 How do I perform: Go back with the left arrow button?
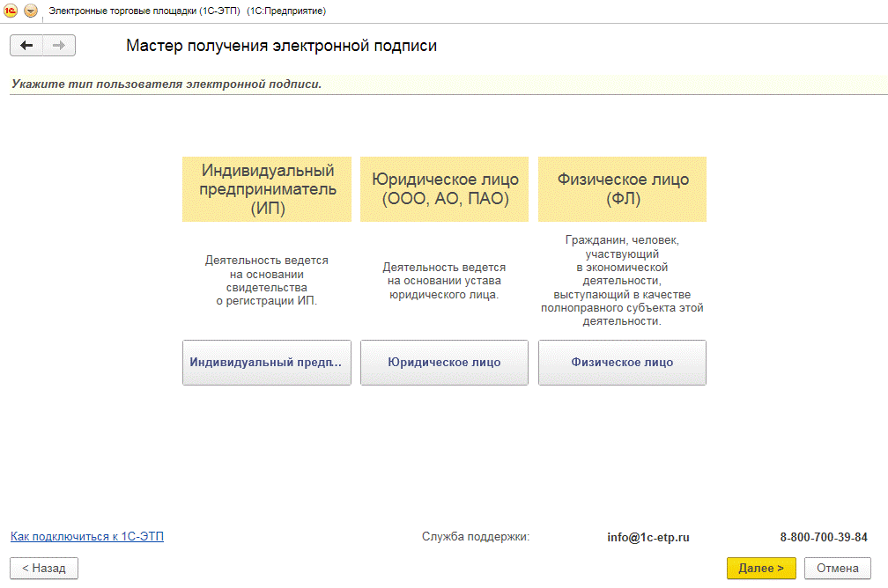tap(26, 45)
